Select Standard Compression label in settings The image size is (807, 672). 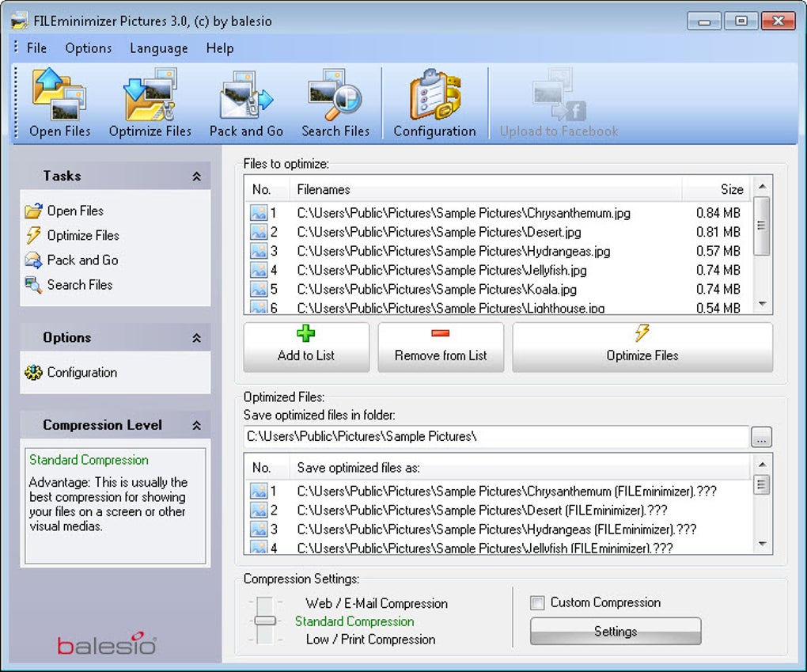tap(354, 621)
